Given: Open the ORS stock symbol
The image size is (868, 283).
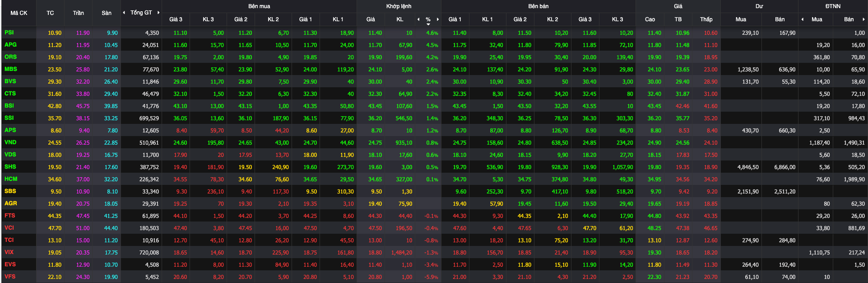Looking at the screenshot, I should (x=10, y=57).
